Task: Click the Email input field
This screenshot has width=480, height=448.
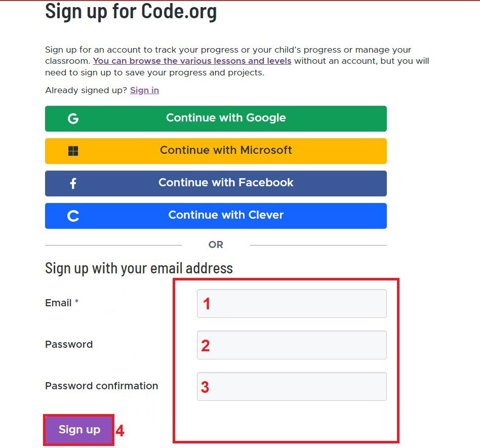Action: (291, 303)
